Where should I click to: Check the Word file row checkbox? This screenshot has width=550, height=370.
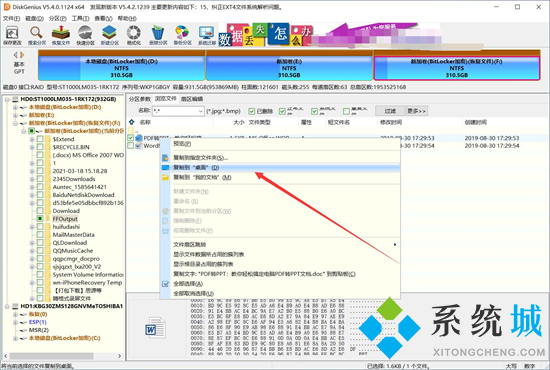(130, 146)
